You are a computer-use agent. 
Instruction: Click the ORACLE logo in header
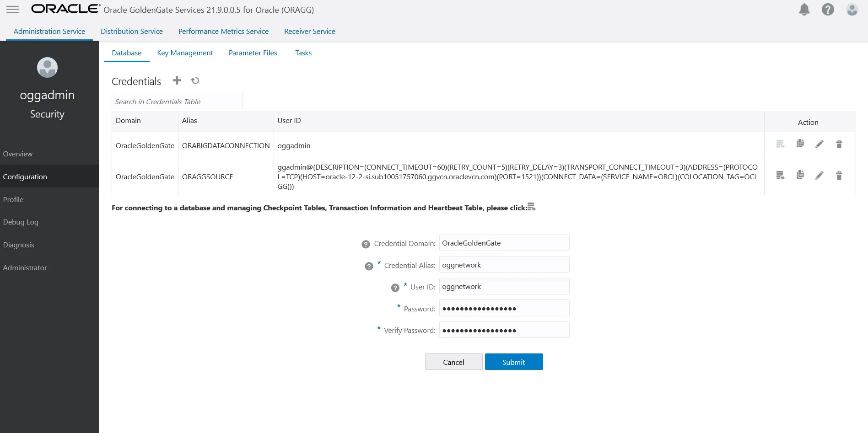66,9
